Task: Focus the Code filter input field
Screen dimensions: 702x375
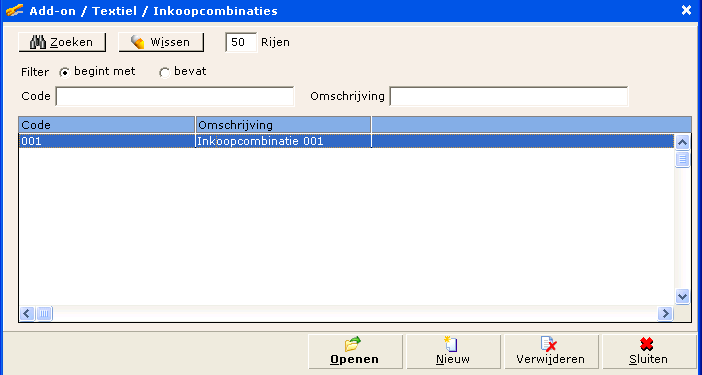Action: click(175, 97)
